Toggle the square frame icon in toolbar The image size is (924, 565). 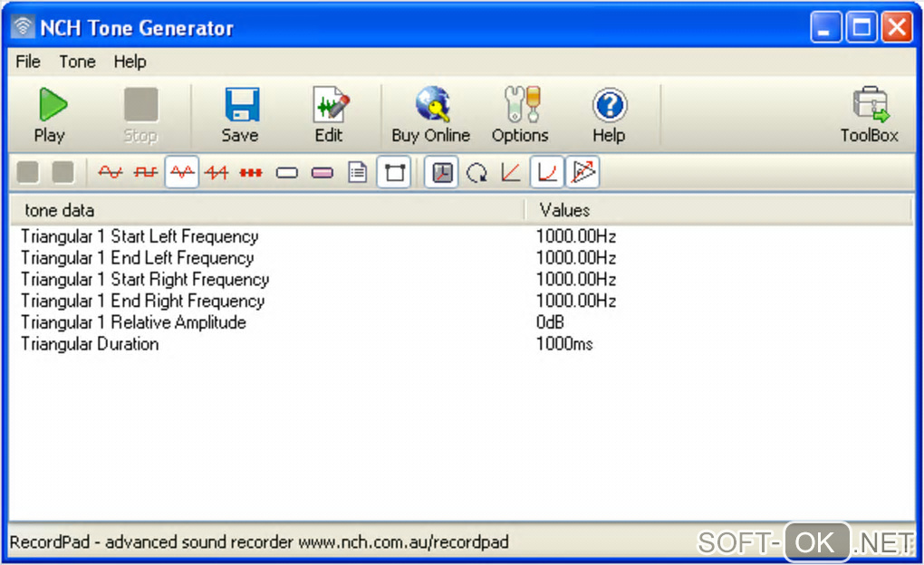(394, 172)
